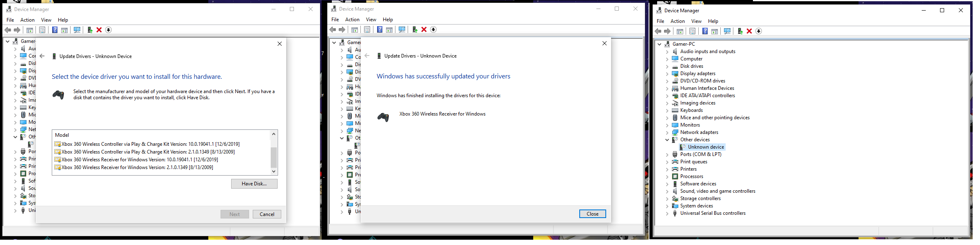The width and height of the screenshot is (980, 245).
Task: Select IDE ATA/ATAPI controllers label in right window
Action: [x=708, y=96]
